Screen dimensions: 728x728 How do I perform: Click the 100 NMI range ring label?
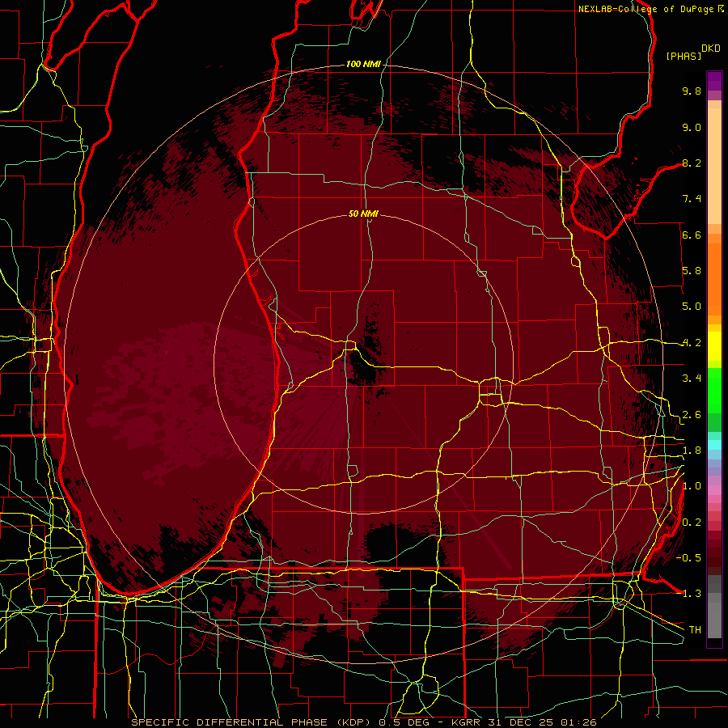(x=363, y=64)
